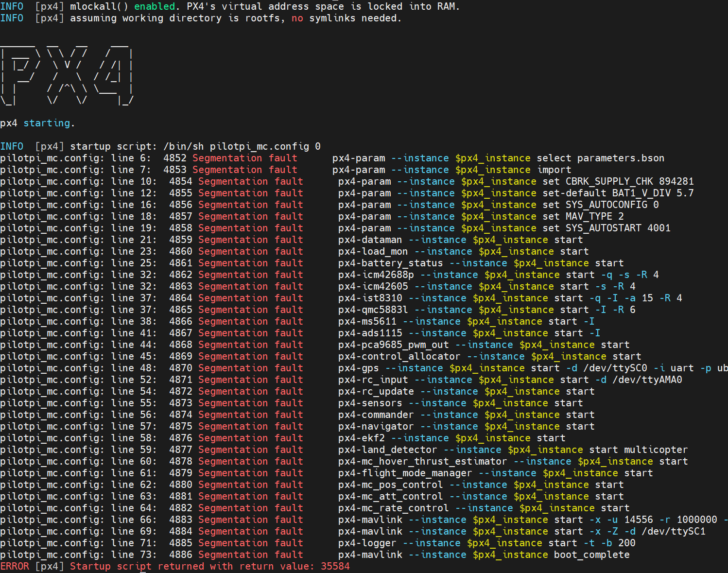Click the px4-rc_update start command
The image size is (728, 573).
[x=467, y=391]
